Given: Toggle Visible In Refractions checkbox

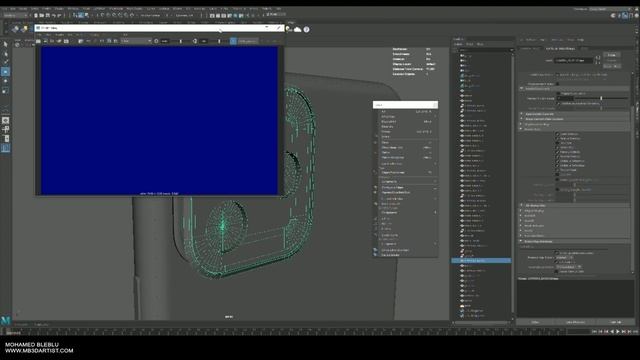Looking at the screenshot, I should [x=557, y=165].
